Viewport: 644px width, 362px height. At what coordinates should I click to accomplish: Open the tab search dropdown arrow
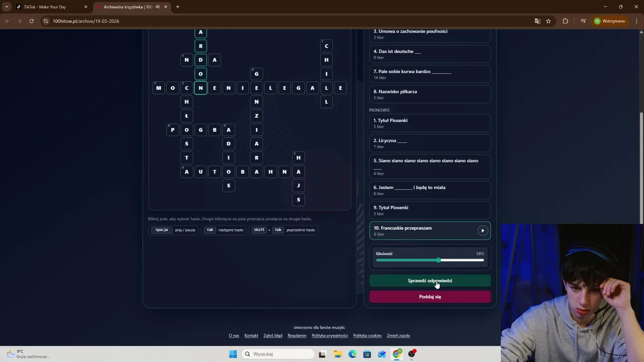point(7,7)
